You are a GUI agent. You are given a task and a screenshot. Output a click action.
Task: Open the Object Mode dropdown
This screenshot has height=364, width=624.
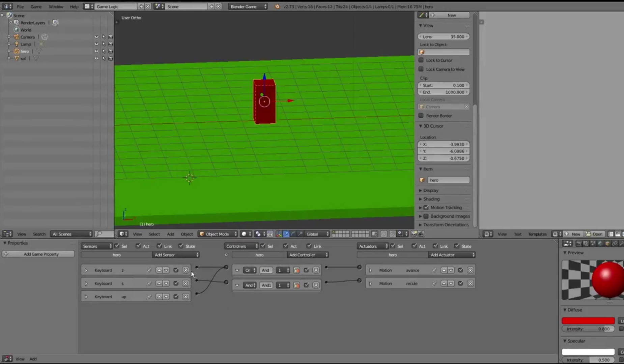(x=218, y=234)
